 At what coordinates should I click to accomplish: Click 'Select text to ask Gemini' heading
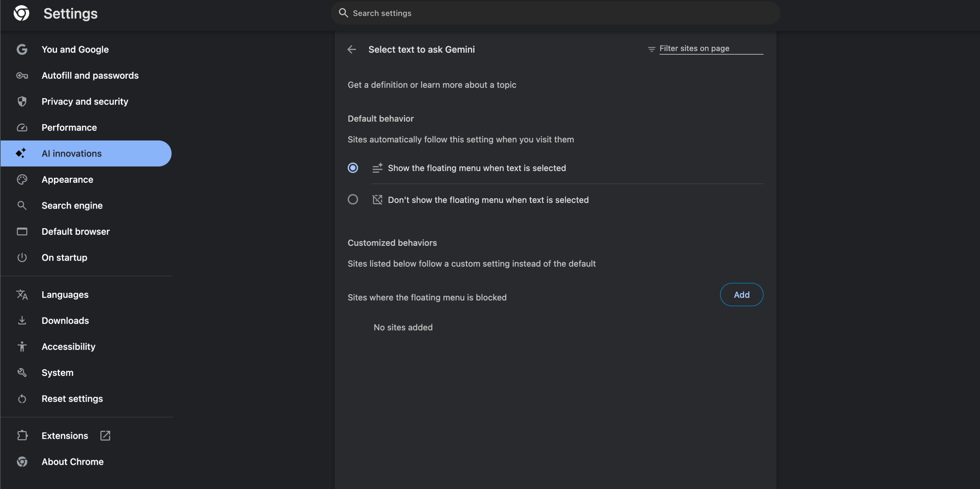point(422,49)
